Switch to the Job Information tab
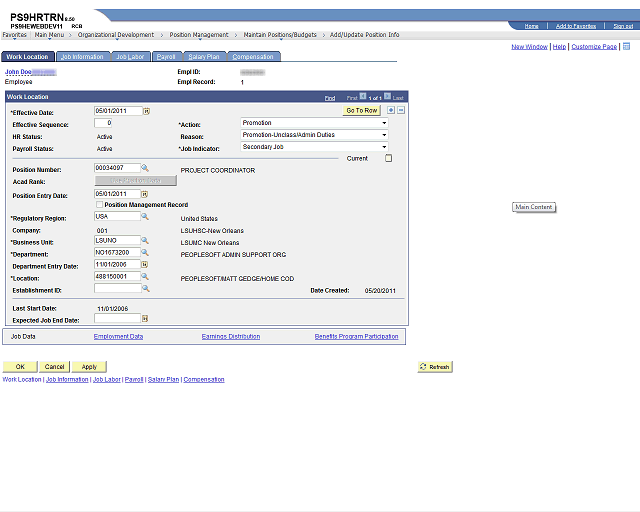Screen dimensions: 640x512 coord(82,57)
